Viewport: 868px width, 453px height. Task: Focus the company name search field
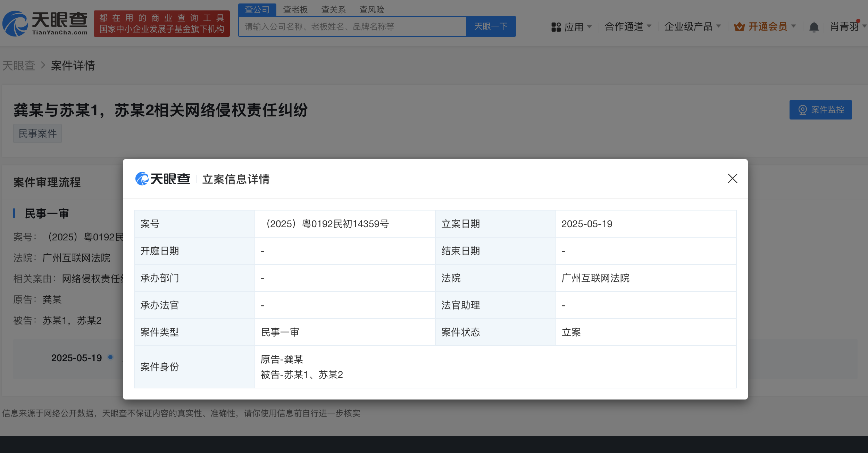tap(352, 26)
